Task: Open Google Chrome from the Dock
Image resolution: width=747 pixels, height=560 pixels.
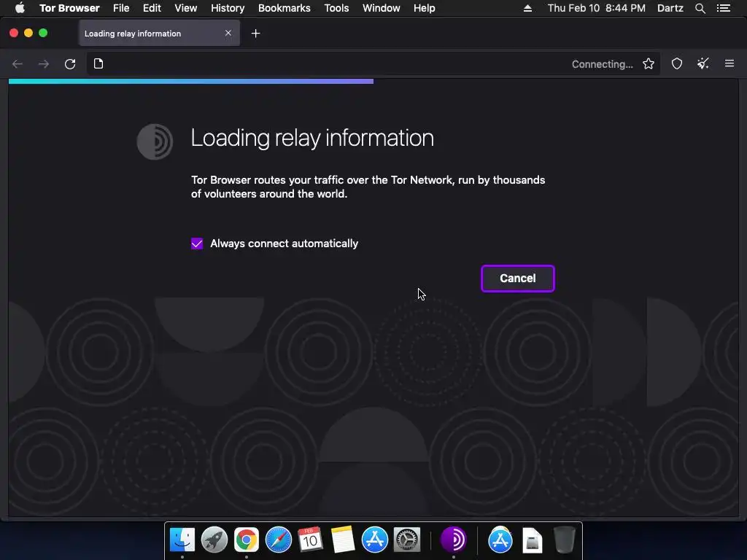Action: [x=247, y=540]
